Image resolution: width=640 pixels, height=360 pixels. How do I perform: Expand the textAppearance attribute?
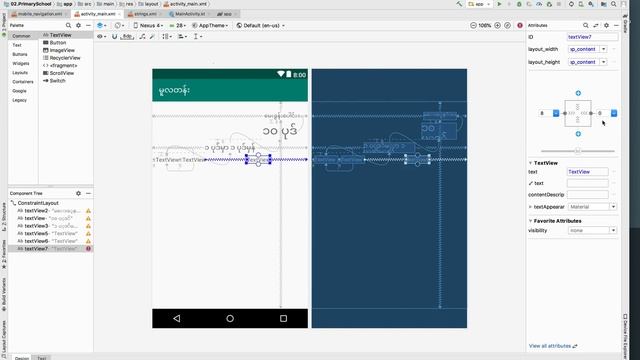pyautogui.click(x=530, y=207)
